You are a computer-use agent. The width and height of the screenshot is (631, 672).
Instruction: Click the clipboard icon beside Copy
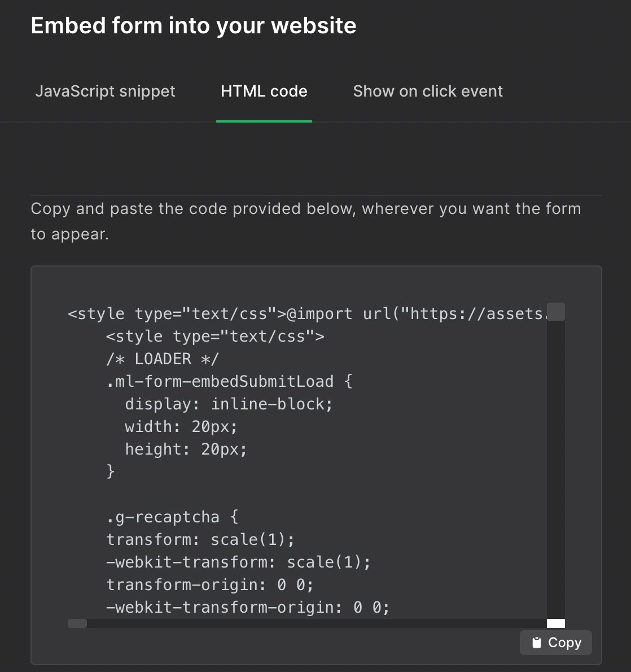click(537, 643)
